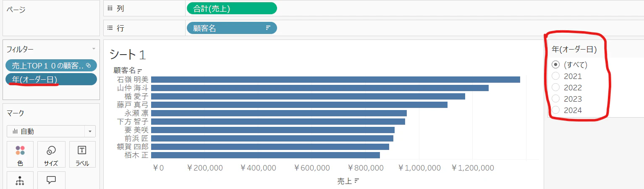The width and height of the screenshot is (644, 189).
Task: Click the シート 1 sheet title
Action: tap(128, 55)
